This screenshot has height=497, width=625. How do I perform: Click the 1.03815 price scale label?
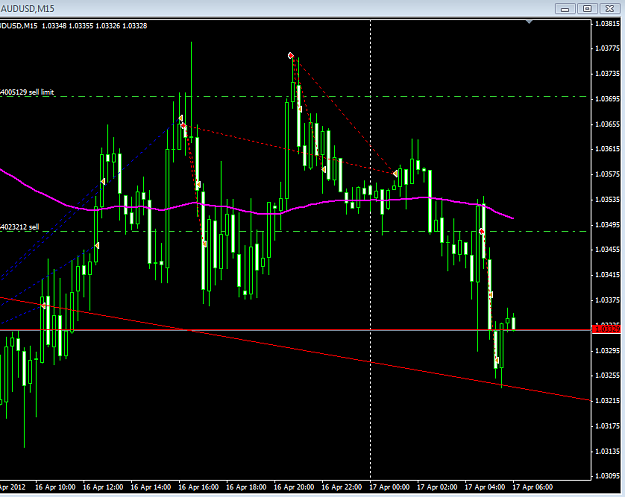607,24
